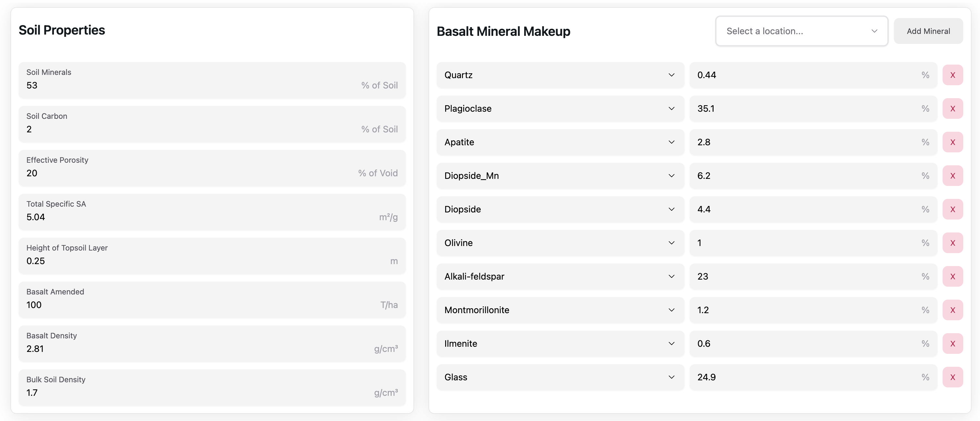Open the Montmorillonite mineral selector
980x421 pixels.
point(560,310)
